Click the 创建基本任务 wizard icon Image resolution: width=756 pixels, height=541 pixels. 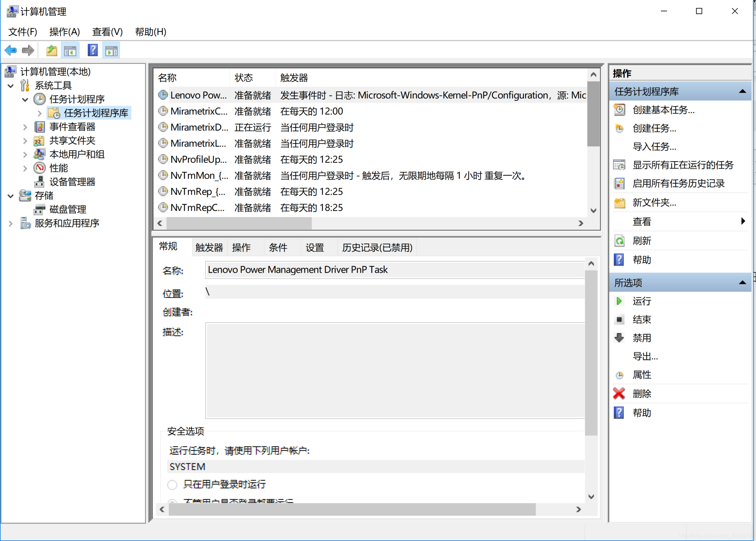[619, 110]
